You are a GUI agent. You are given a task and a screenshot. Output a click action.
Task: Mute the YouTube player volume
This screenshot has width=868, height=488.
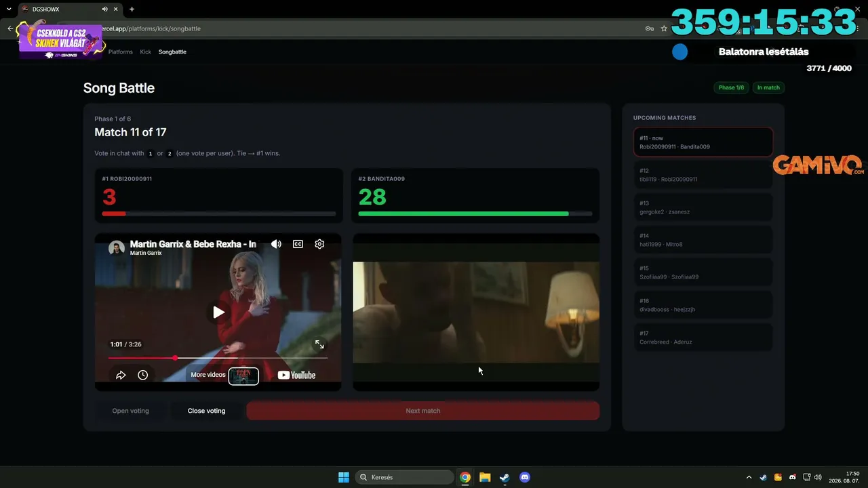click(x=276, y=244)
